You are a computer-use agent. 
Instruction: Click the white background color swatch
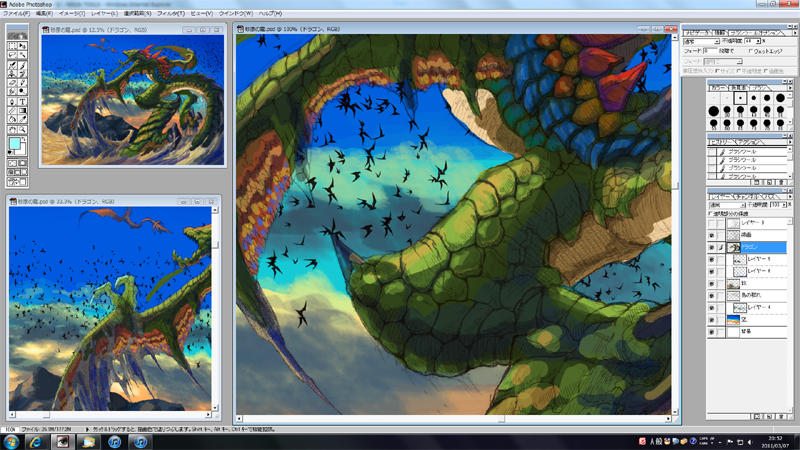(x=22, y=150)
